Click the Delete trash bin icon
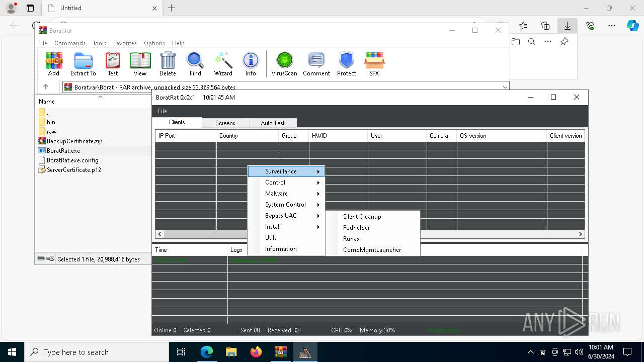Screen dimensions: 644x362 168,64
